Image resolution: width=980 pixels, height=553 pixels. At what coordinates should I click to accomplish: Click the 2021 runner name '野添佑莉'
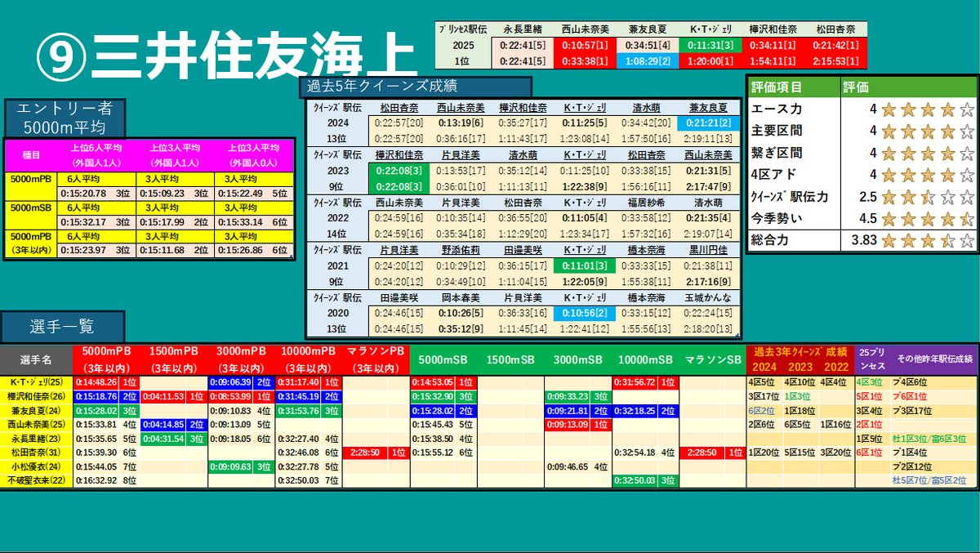tap(460, 250)
